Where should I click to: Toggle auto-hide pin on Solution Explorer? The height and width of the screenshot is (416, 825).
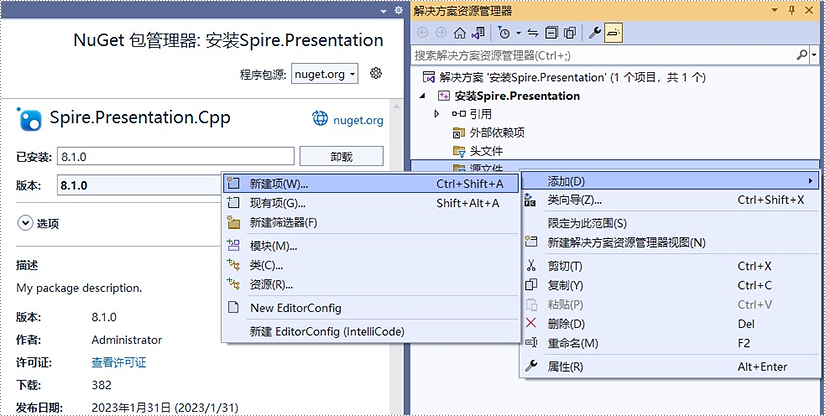792,11
